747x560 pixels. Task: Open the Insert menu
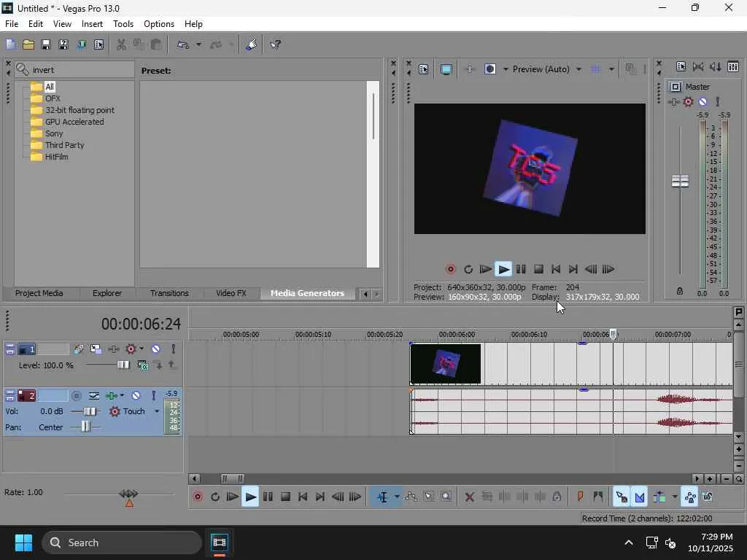coord(92,24)
